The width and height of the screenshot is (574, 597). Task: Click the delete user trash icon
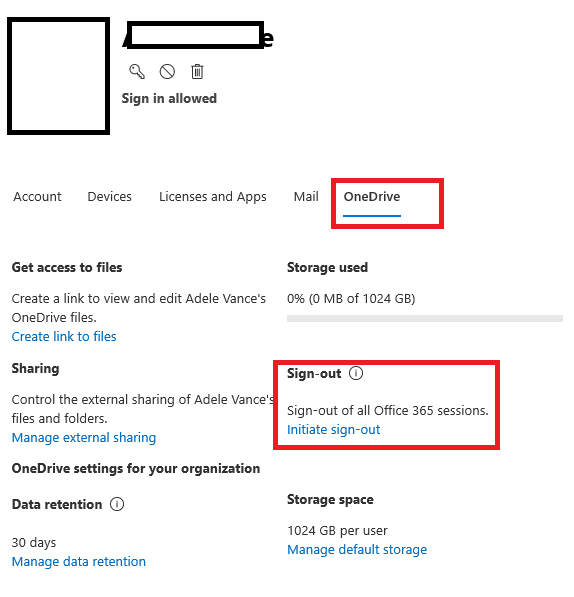pyautogui.click(x=197, y=72)
